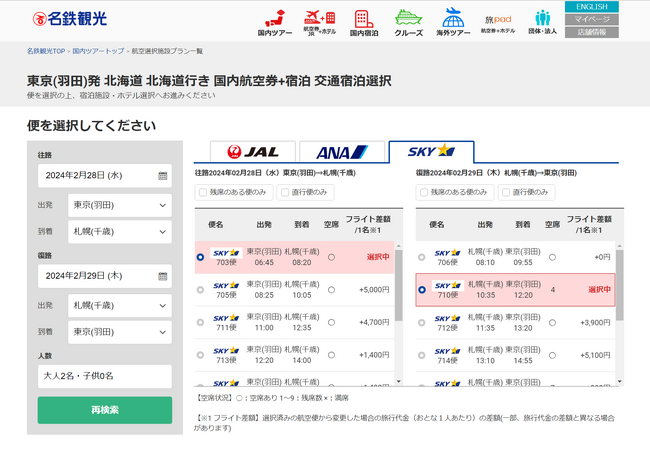
Task: Open the 国内ツアー navigation icon
Action: click(275, 23)
